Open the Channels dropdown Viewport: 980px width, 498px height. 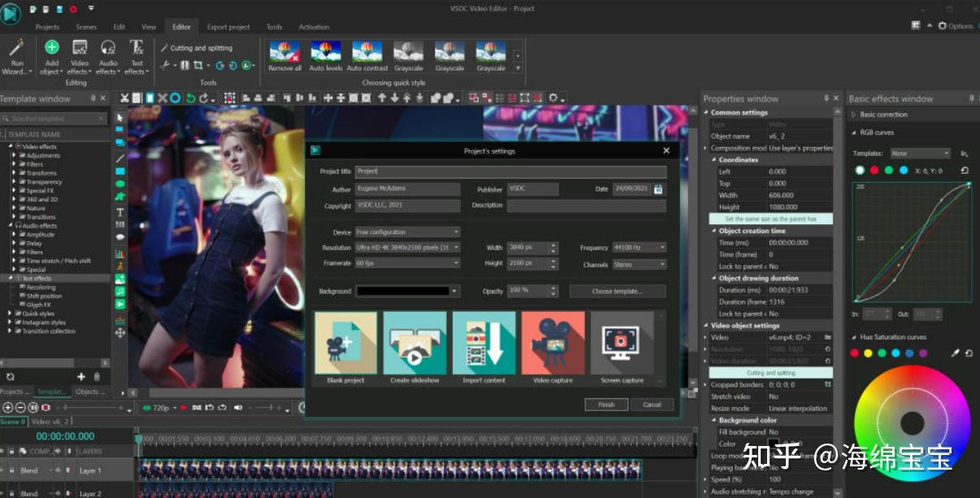click(640, 264)
